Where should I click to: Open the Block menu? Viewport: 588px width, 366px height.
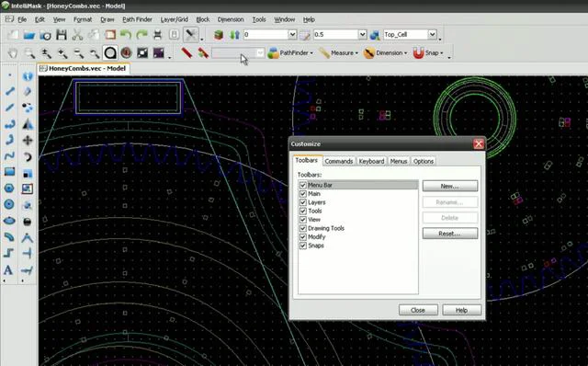click(x=203, y=19)
